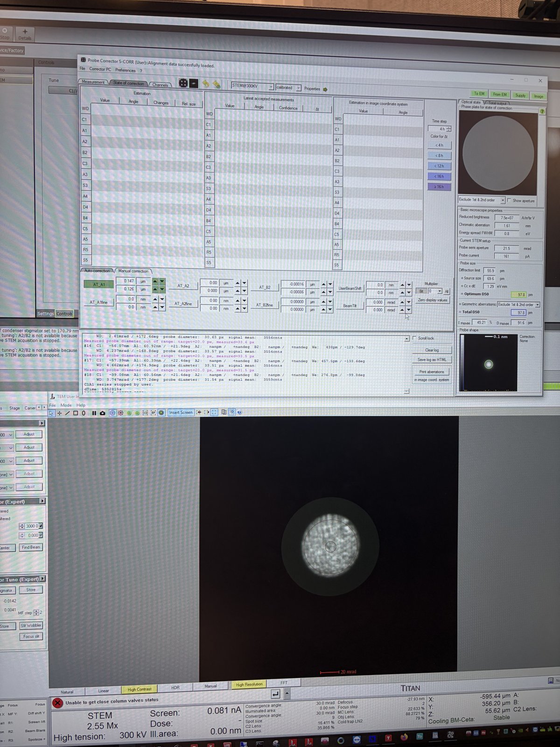Viewport: 560px width, 747px height.
Task: Toggle the Manual display mode
Action: [x=211, y=686]
